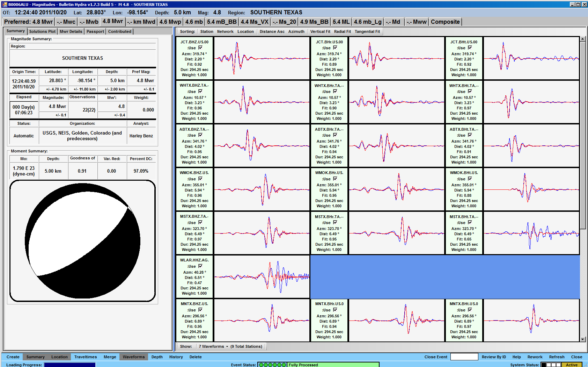Sort waveforms by Vertical Fit
The height and width of the screenshot is (367, 588).
[x=320, y=31]
